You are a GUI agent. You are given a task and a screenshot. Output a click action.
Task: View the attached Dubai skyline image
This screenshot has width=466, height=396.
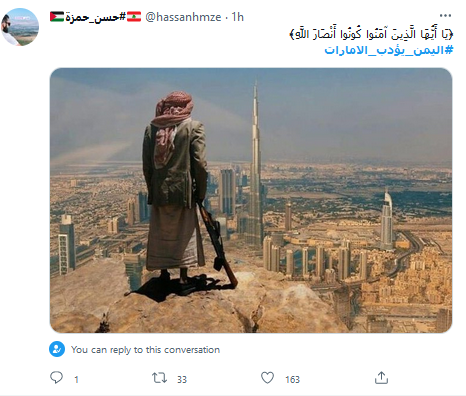coord(251,200)
